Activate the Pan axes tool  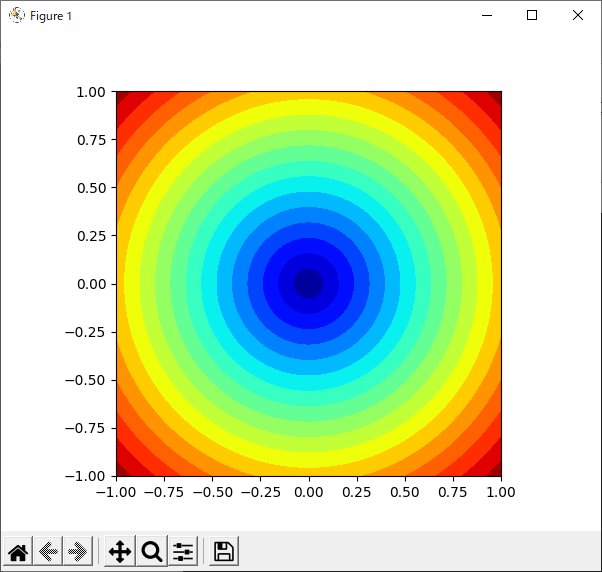(119, 551)
